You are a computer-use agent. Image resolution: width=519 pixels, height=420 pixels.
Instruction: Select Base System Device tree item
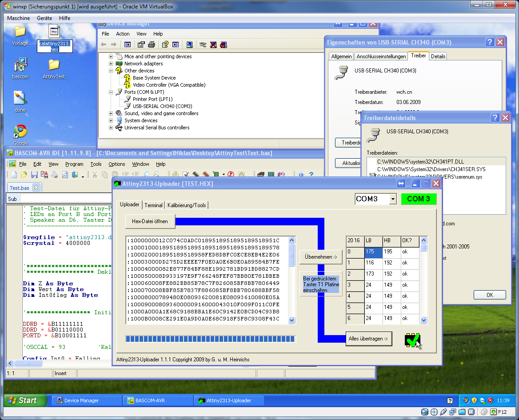[x=154, y=78]
